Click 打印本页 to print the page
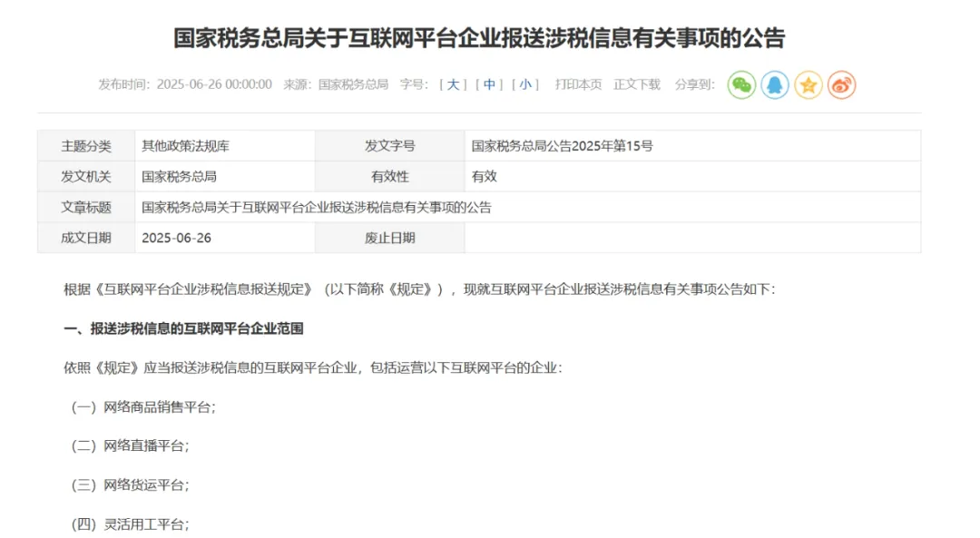The image size is (980, 538). coord(578,84)
